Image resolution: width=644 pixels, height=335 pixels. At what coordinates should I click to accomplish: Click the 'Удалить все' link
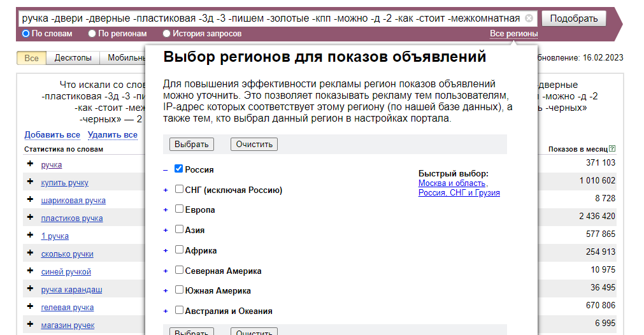tap(113, 134)
